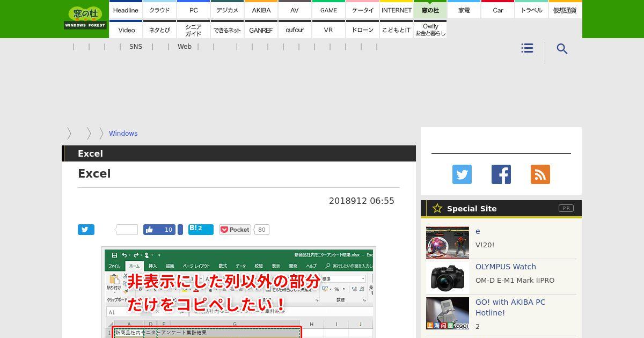This screenshot has height=338, width=644.
Task: Click the AKIBA PC Hotline thumbnail
Action: 448,313
